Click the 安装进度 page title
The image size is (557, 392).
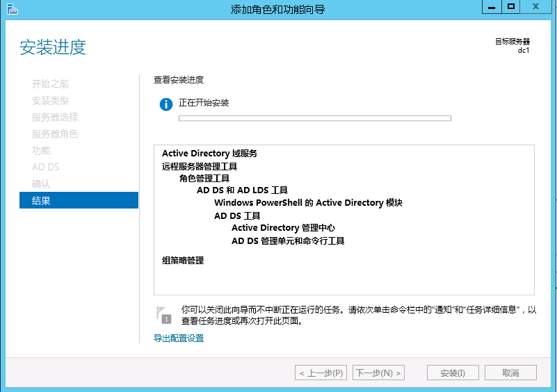(53, 47)
